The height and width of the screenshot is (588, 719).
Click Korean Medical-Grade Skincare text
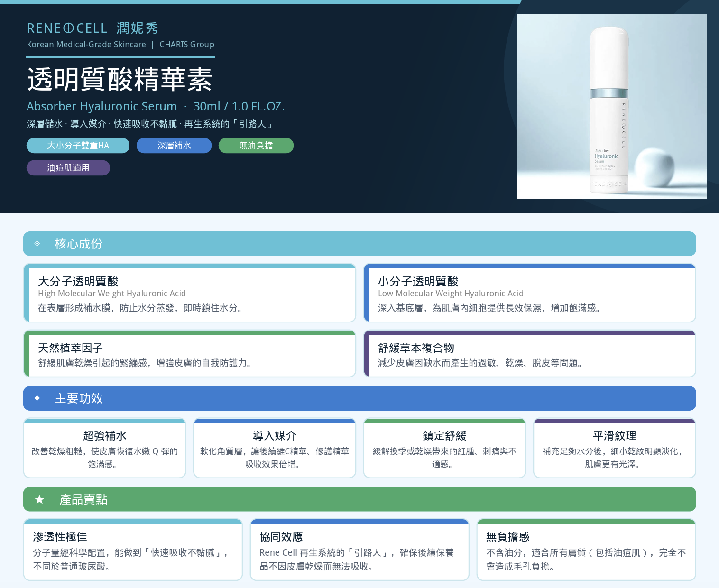(86, 45)
